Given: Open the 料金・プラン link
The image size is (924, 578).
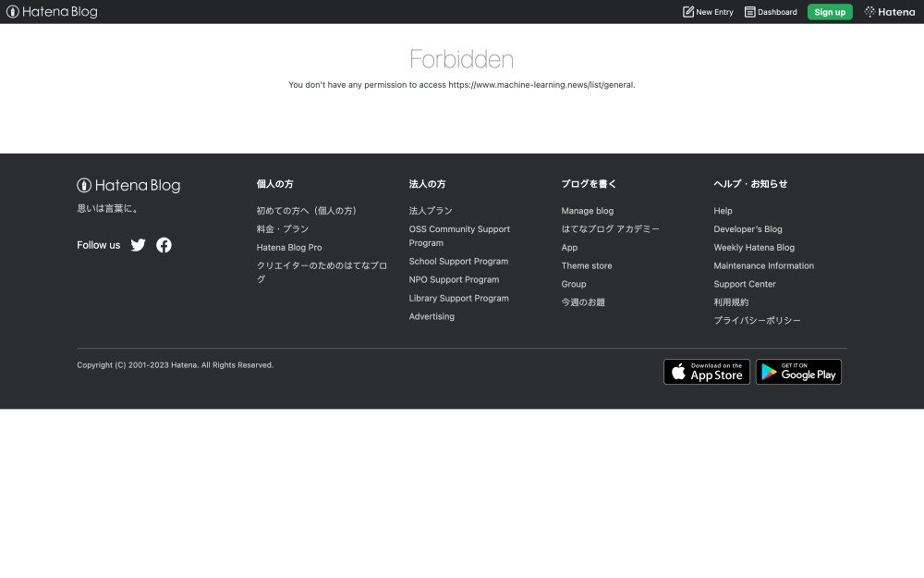Looking at the screenshot, I should tap(283, 229).
